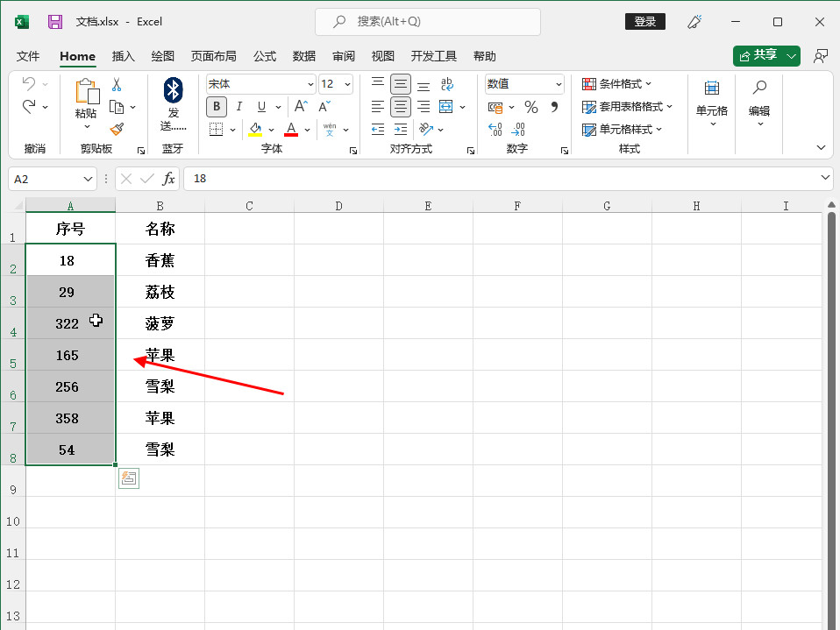Switch to the 数据 tab
840x630 pixels.
click(304, 56)
